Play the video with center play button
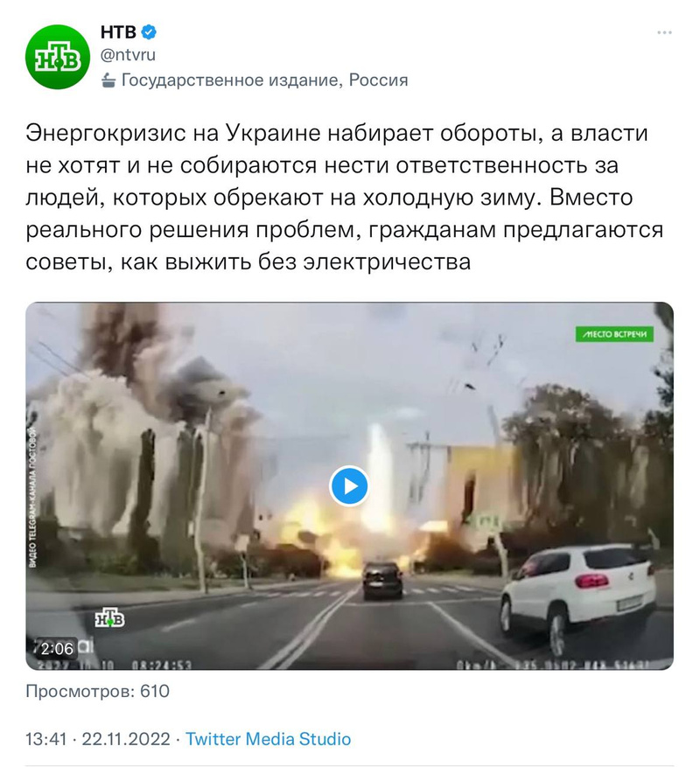Screen dimensions: 700x767 [x=349, y=486]
